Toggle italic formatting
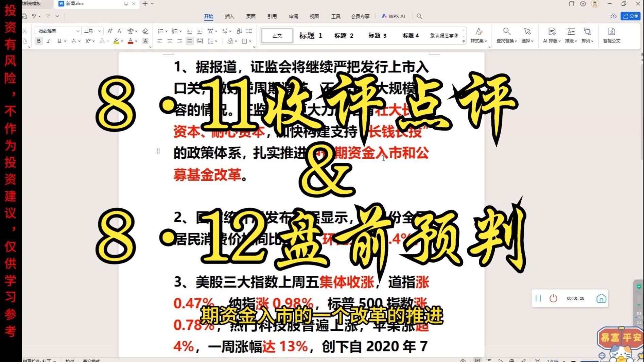 coord(49,41)
